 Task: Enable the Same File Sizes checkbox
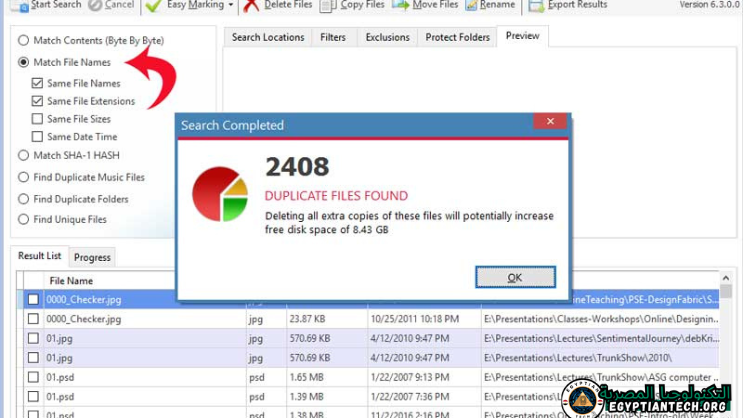[x=38, y=119]
